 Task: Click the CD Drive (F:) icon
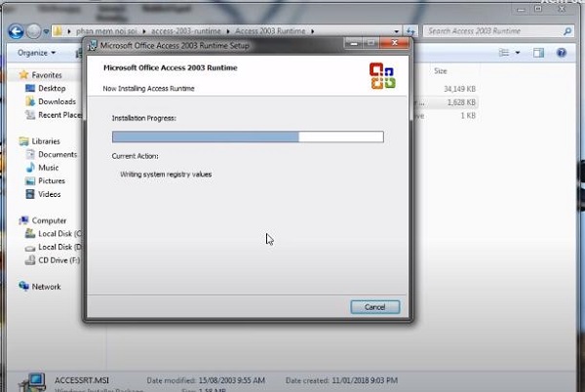click(x=29, y=259)
